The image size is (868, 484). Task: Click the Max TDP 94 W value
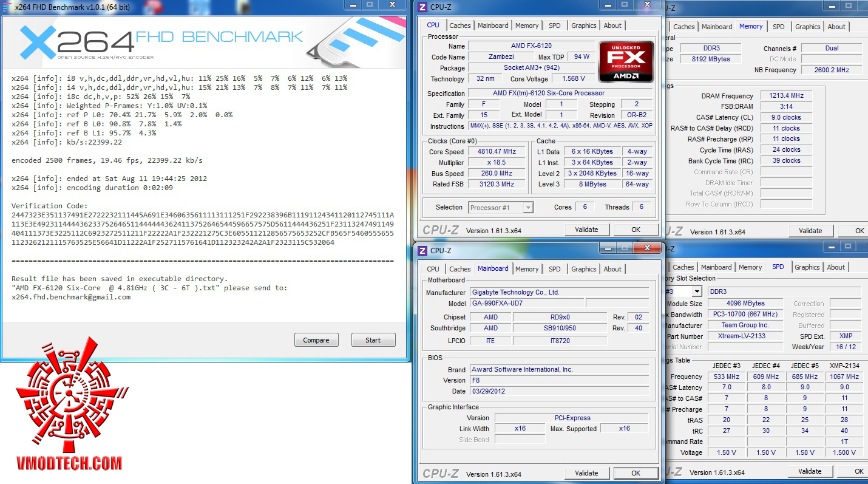581,57
